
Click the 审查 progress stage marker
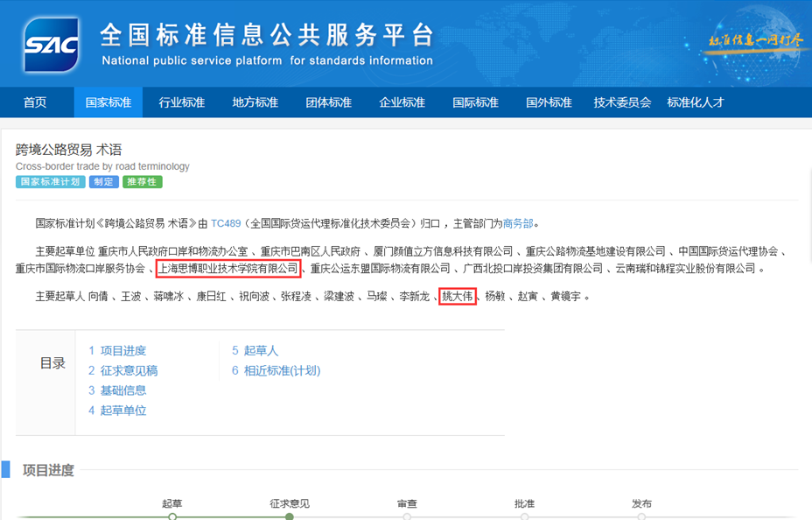click(x=407, y=516)
